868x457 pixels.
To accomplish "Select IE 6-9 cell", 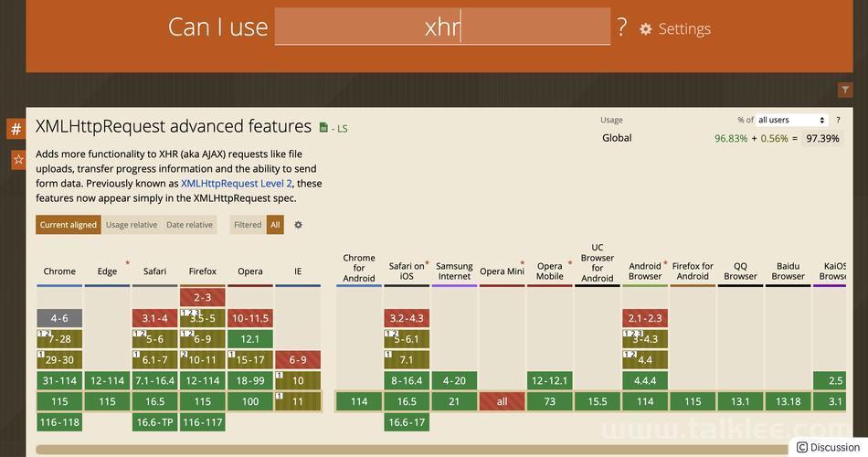I will pyautogui.click(x=298, y=359).
